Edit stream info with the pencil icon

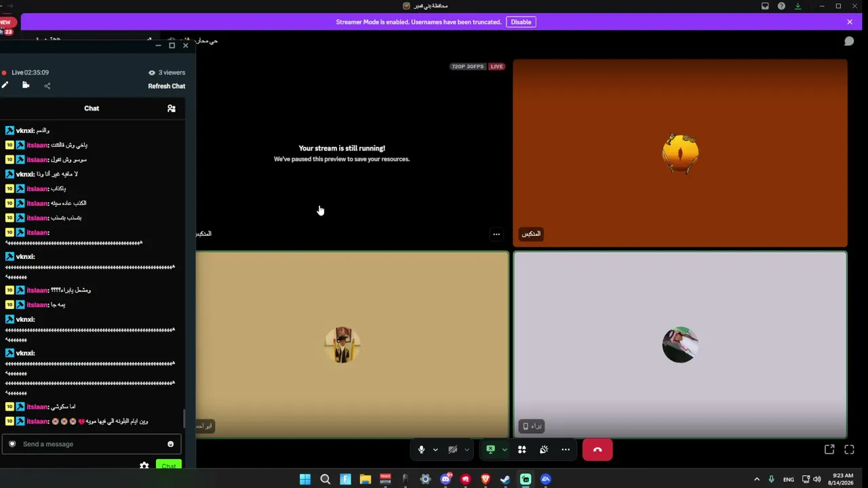click(x=5, y=85)
